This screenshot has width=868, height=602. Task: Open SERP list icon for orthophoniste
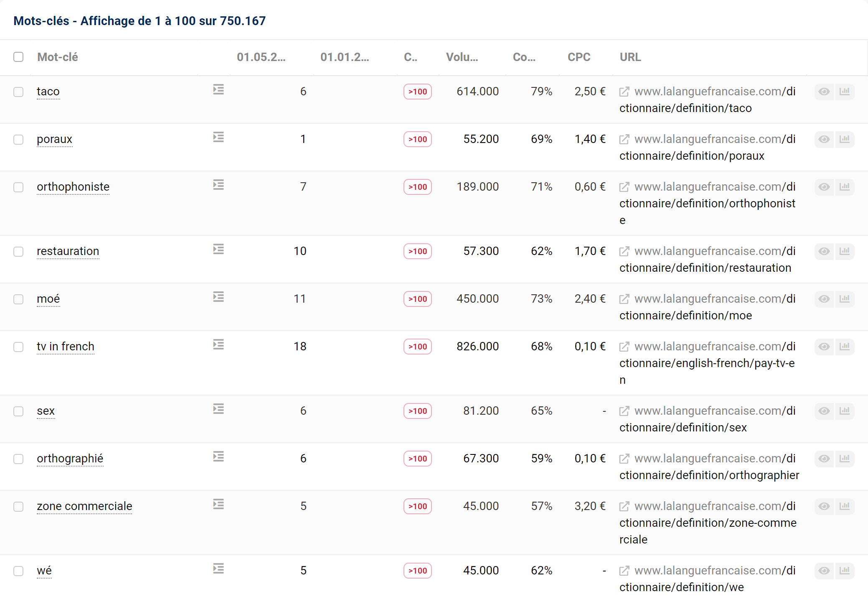point(218,185)
